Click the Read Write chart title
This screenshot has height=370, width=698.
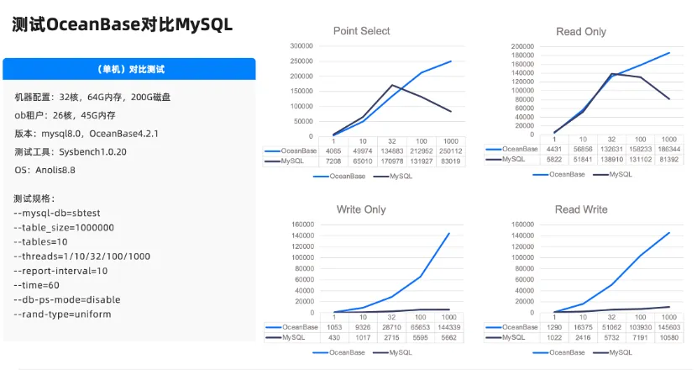pyautogui.click(x=581, y=209)
